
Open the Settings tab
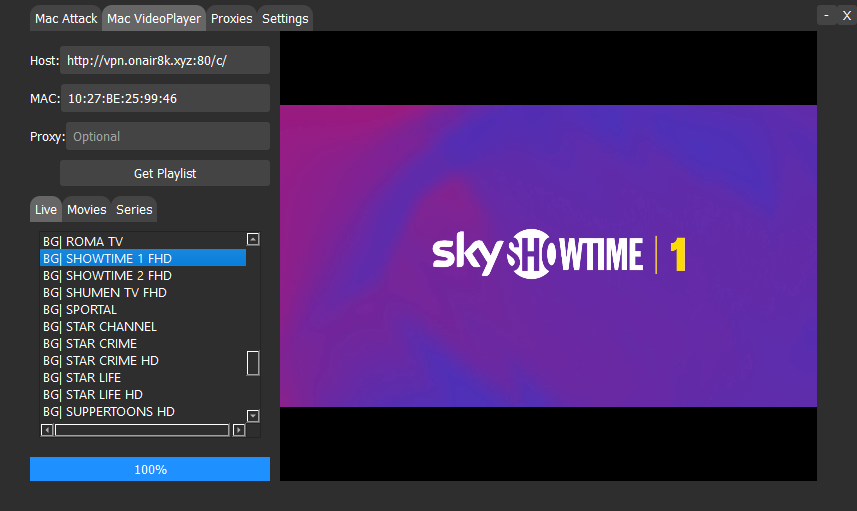(x=285, y=19)
